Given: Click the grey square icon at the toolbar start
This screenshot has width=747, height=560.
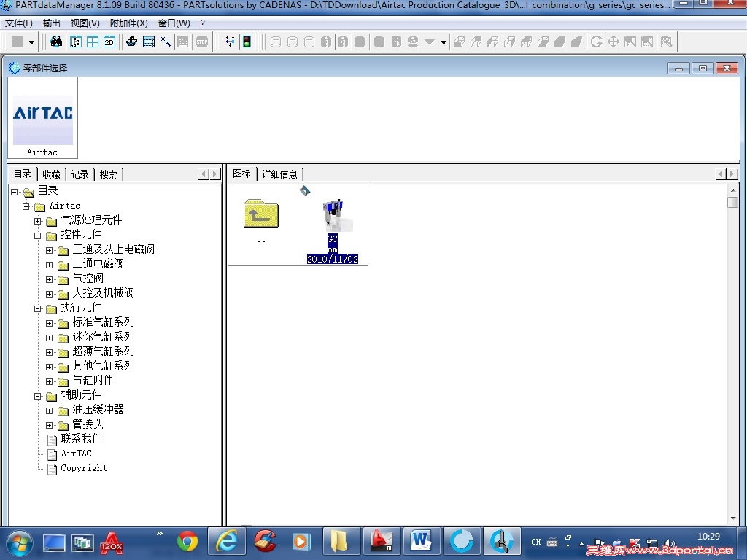Looking at the screenshot, I should [18, 42].
